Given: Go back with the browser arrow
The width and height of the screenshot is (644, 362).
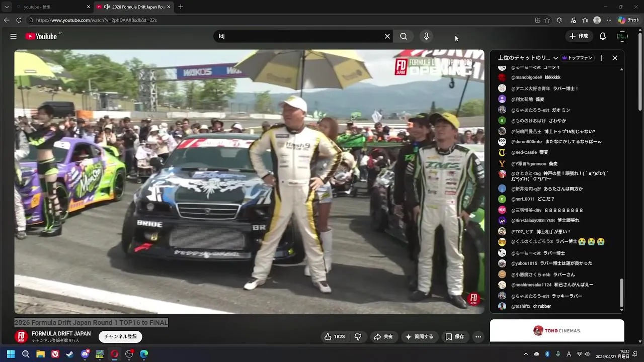Looking at the screenshot, I should click(7, 20).
